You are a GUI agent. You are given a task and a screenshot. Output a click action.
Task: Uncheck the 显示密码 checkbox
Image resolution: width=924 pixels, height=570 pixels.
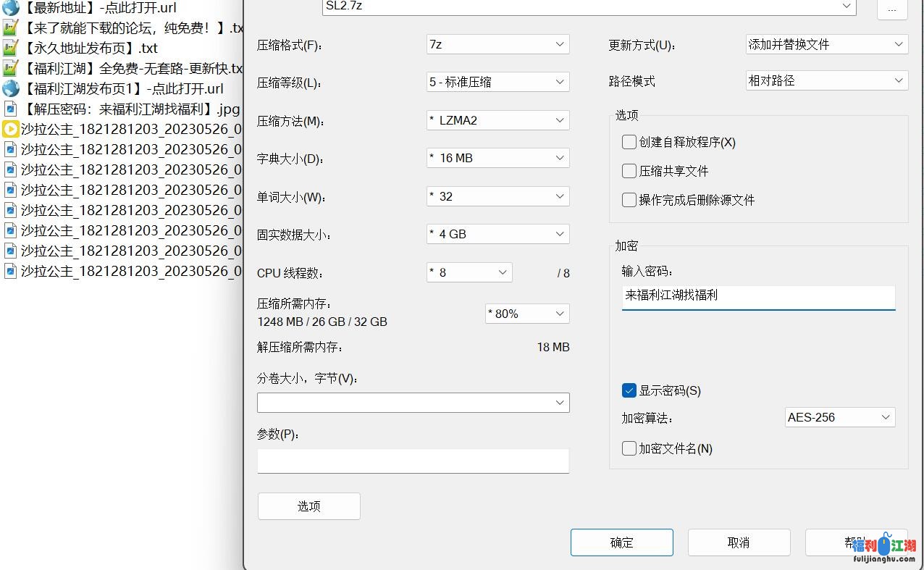[629, 390]
